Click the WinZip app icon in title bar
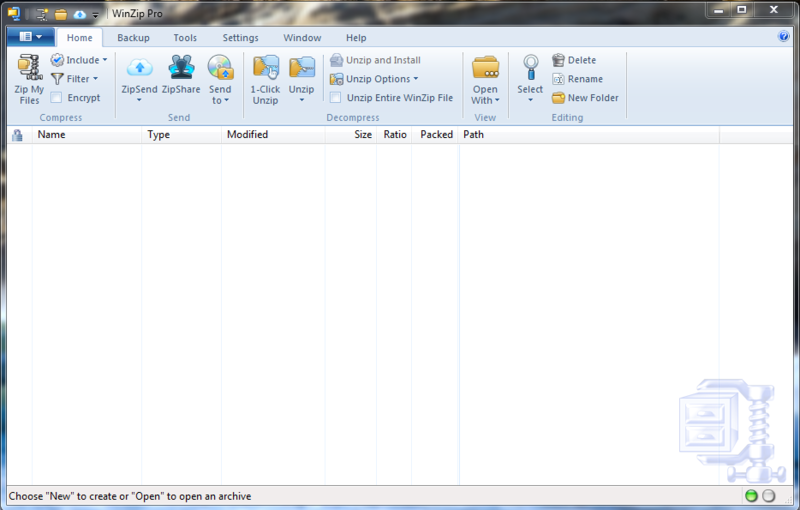This screenshot has height=510, width=800. (x=14, y=14)
